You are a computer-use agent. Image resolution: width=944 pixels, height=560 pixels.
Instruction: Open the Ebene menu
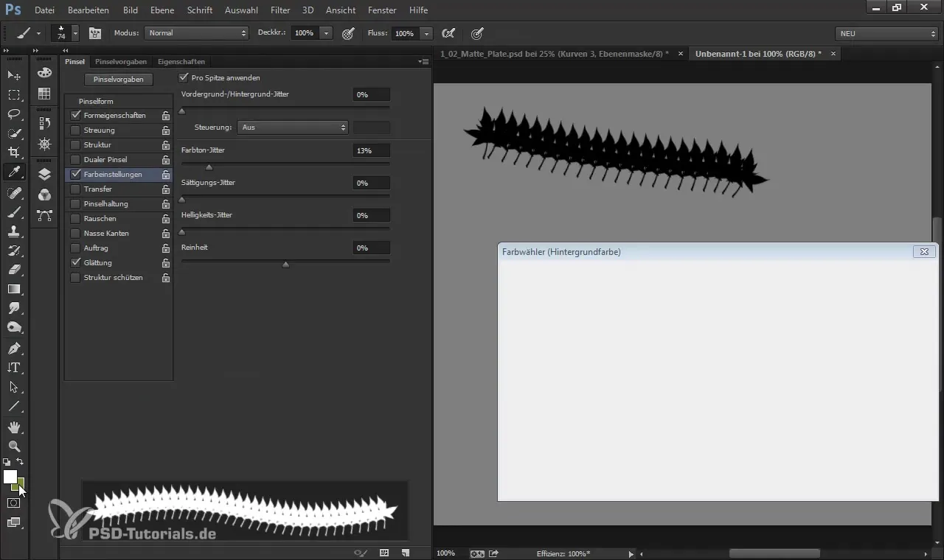coord(162,10)
